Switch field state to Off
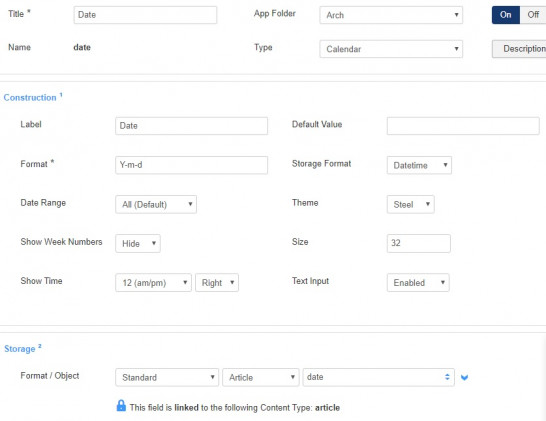The width and height of the screenshot is (546, 421). pos(533,15)
